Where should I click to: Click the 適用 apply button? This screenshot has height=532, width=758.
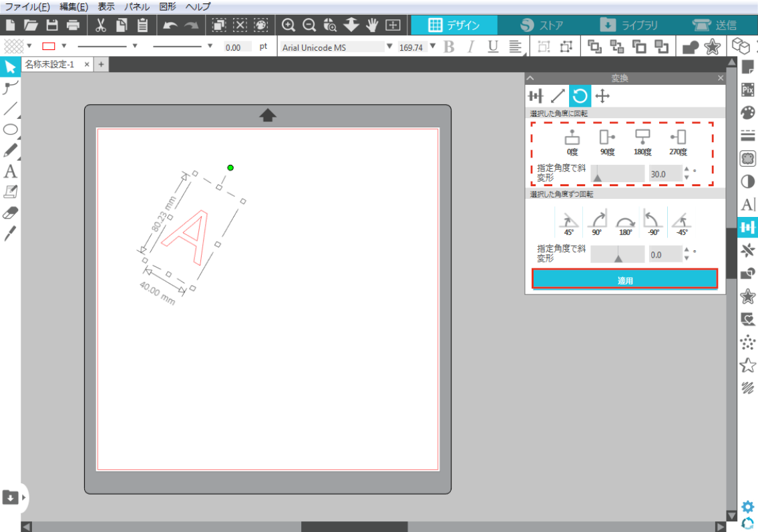pos(624,280)
